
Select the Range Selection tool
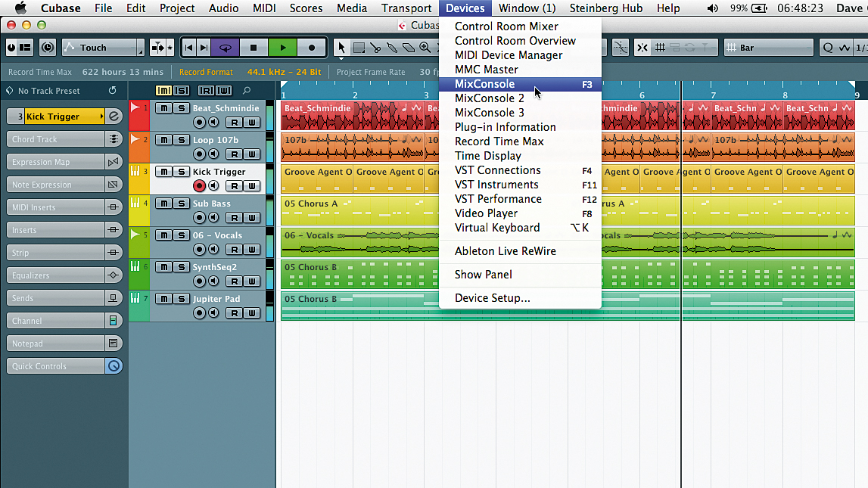tap(359, 48)
